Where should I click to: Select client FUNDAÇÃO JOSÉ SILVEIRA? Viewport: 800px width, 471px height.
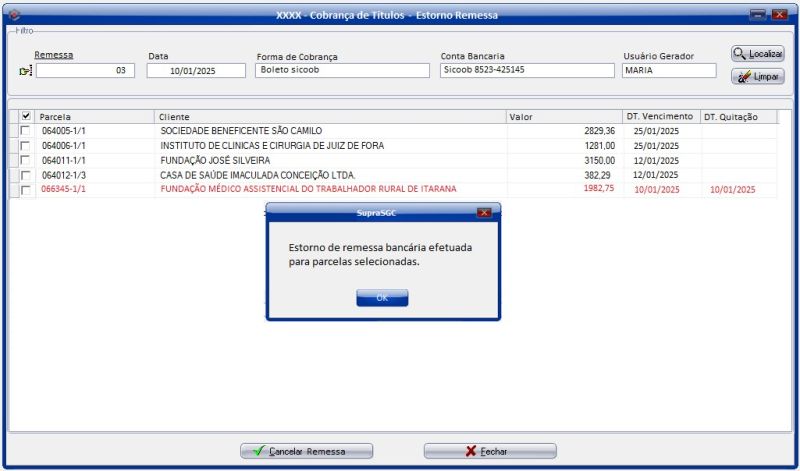[x=215, y=161]
